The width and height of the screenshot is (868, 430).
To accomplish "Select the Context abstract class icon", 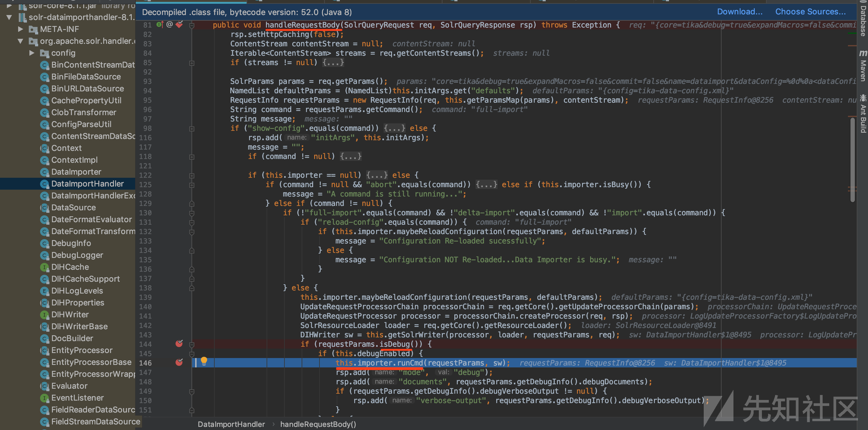I will (x=44, y=148).
